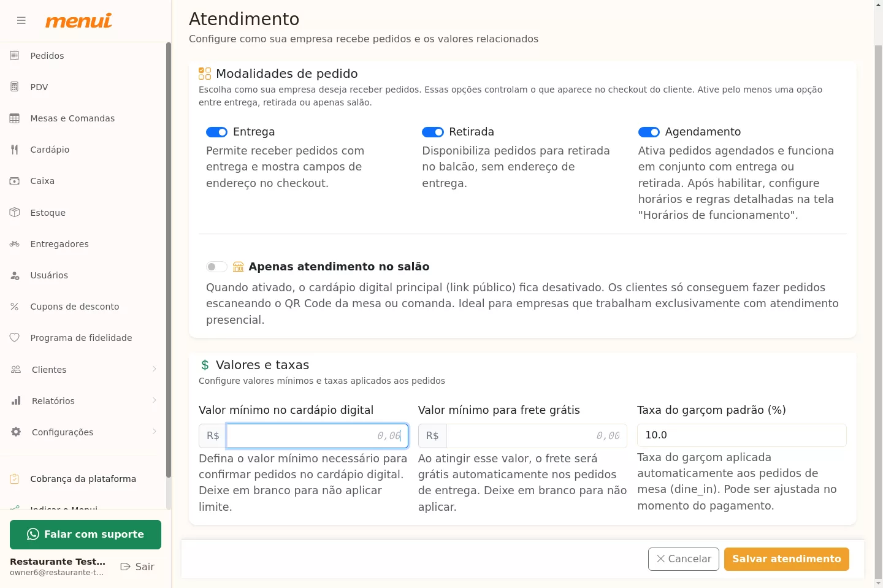Click the Clientes people icon
The height and width of the screenshot is (588, 883).
click(x=16, y=370)
